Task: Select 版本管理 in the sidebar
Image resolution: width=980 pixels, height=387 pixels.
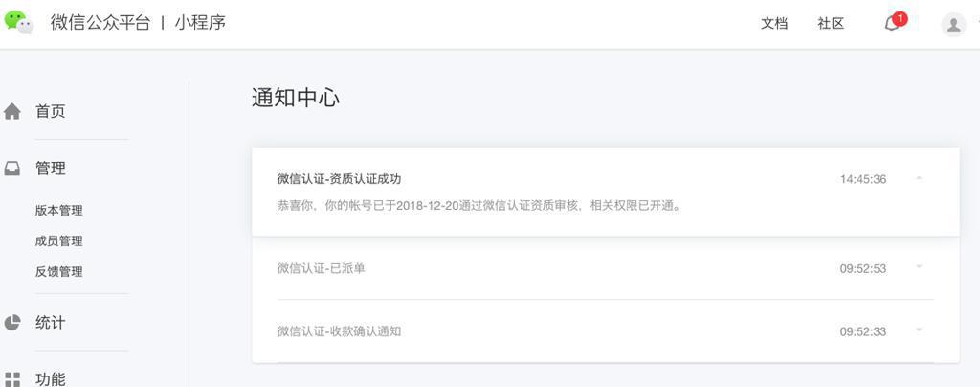Action: tap(58, 211)
